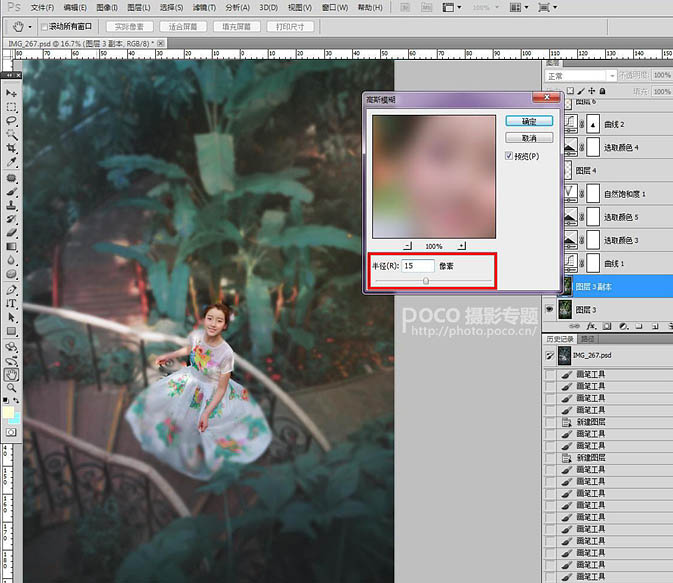Click the 半径 radius input field

(x=418, y=266)
